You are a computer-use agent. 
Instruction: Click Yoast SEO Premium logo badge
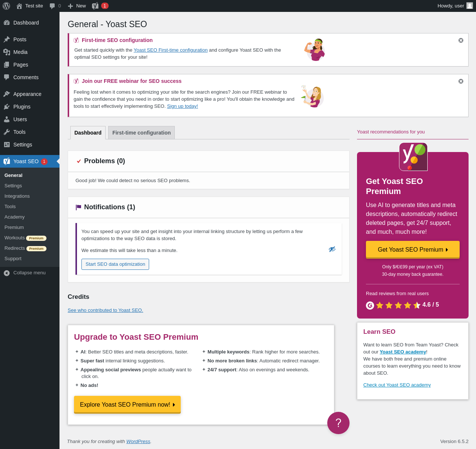413,157
